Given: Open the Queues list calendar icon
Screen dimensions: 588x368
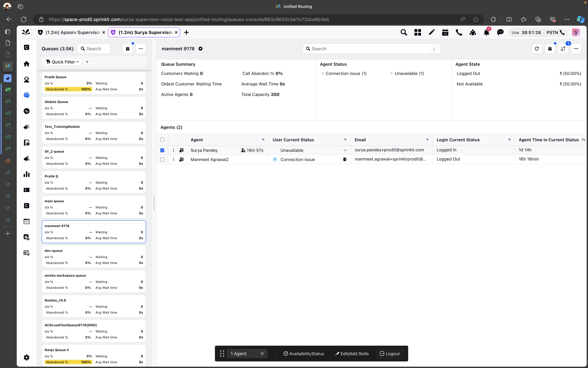Looking at the screenshot, I should click(128, 49).
